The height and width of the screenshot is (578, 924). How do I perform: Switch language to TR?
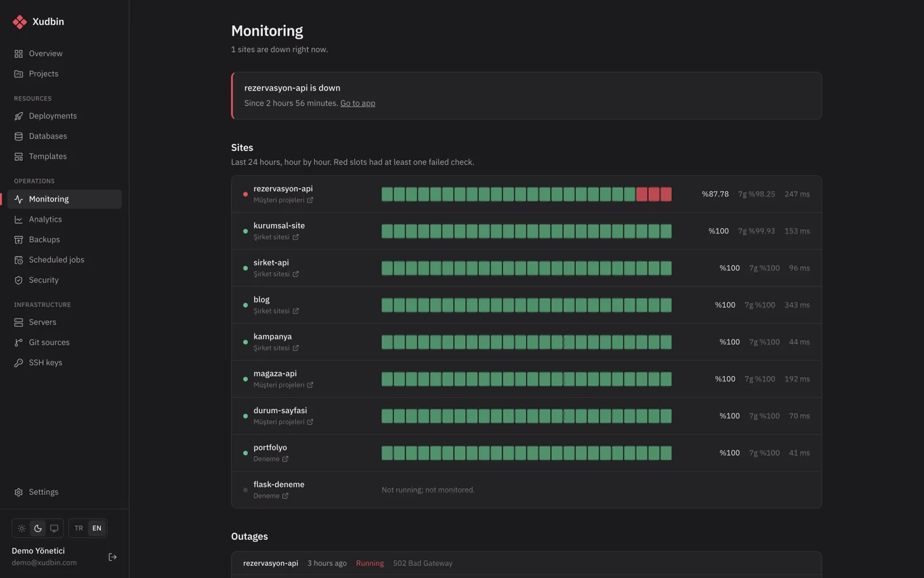click(79, 528)
